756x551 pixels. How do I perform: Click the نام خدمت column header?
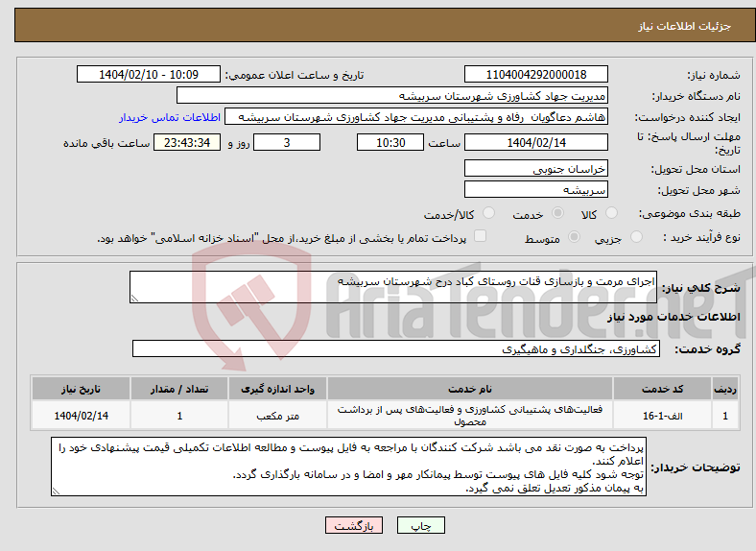pos(469,389)
